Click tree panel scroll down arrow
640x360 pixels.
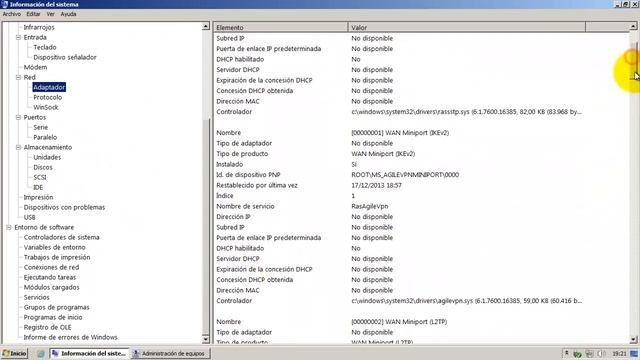click(206, 339)
